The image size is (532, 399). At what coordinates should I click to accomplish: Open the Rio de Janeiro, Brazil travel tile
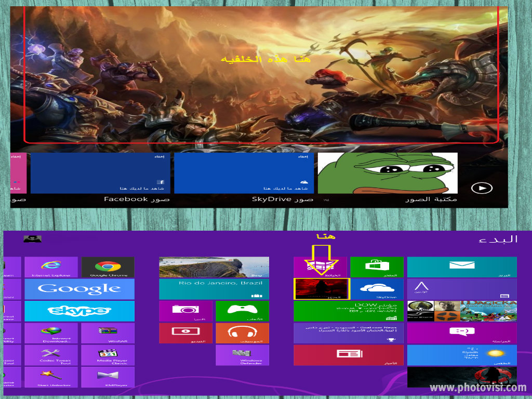(x=214, y=289)
